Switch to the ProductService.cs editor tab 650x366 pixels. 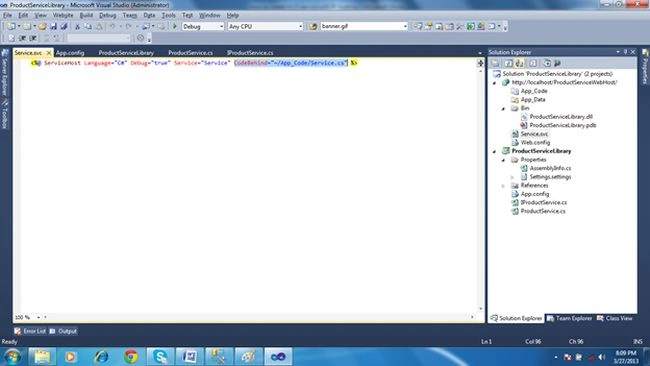coord(190,53)
